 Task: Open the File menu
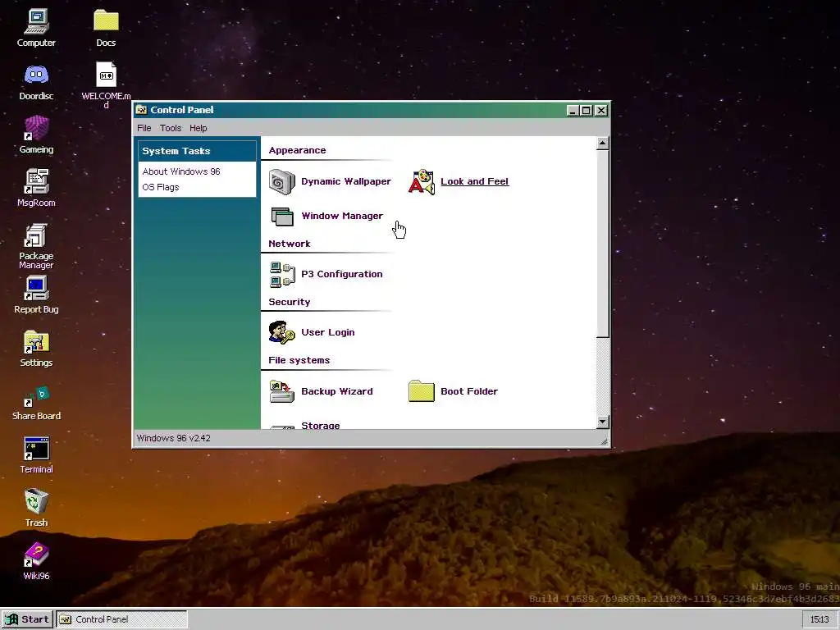144,128
